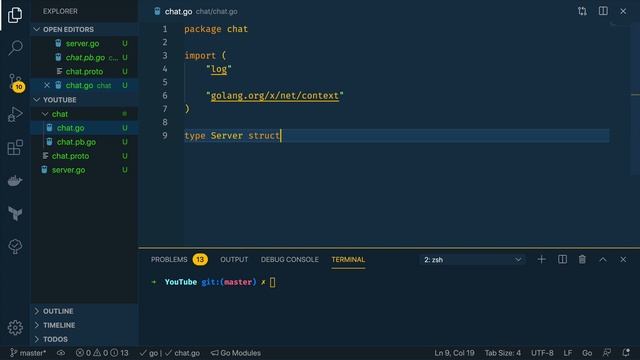Switch to the Output tab

[234, 260]
